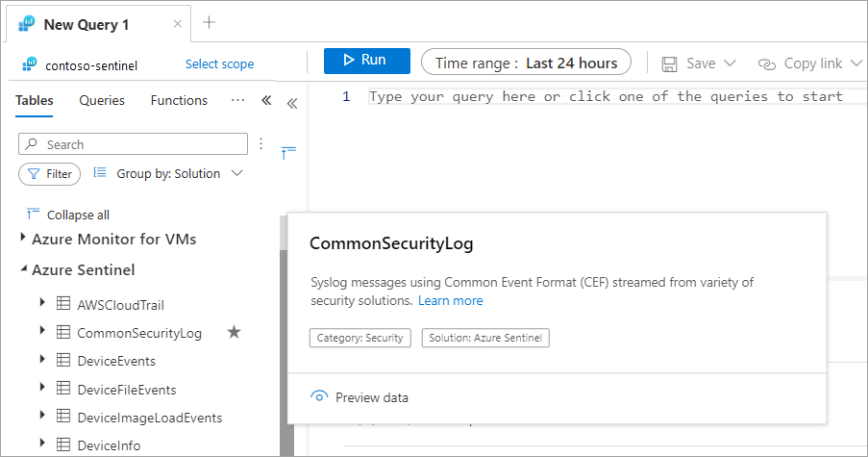The height and width of the screenshot is (457, 868).
Task: Click the collapse icon beside the editor gutter
Action: click(288, 152)
